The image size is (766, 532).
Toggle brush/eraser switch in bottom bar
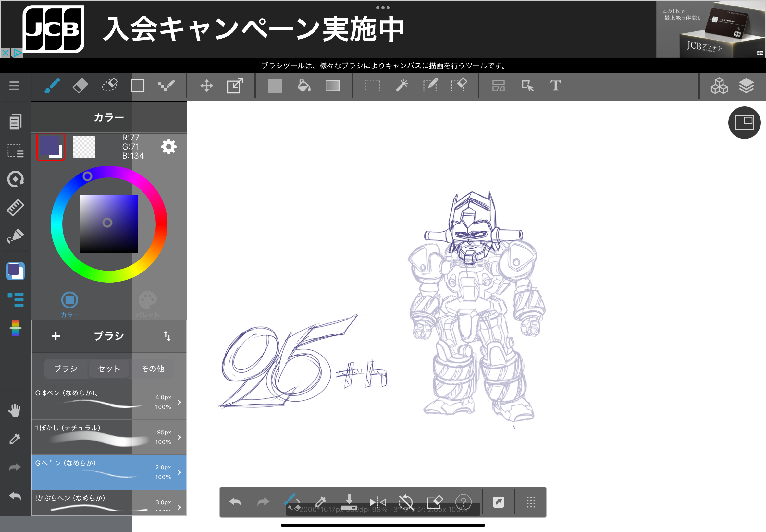tap(292, 501)
